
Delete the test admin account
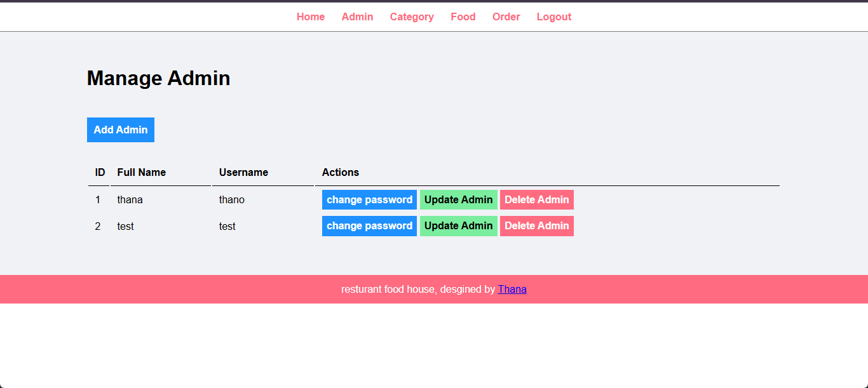tap(536, 226)
